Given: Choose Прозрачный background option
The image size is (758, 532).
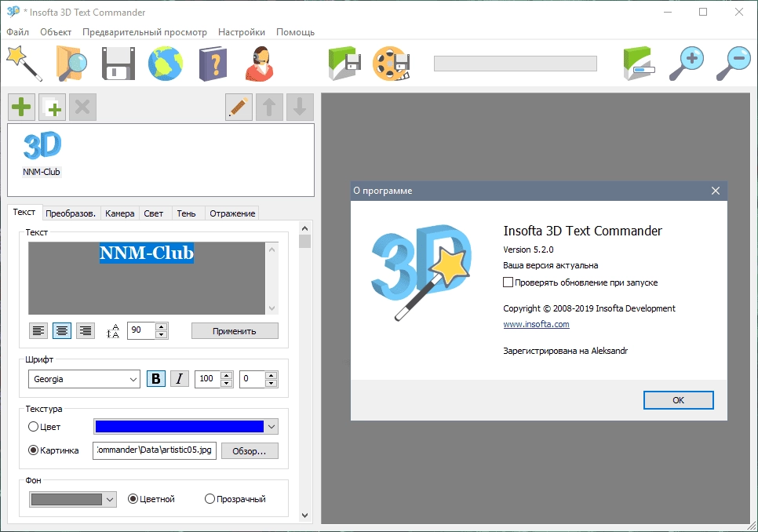Looking at the screenshot, I should click(210, 499).
